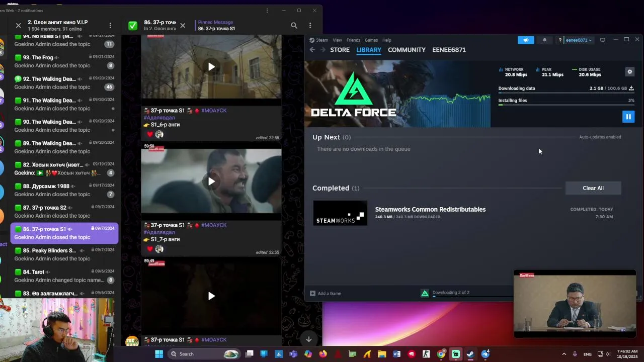The width and height of the screenshot is (644, 362).
Task: Jump to the bottom of Telegram chat
Action: click(x=309, y=339)
